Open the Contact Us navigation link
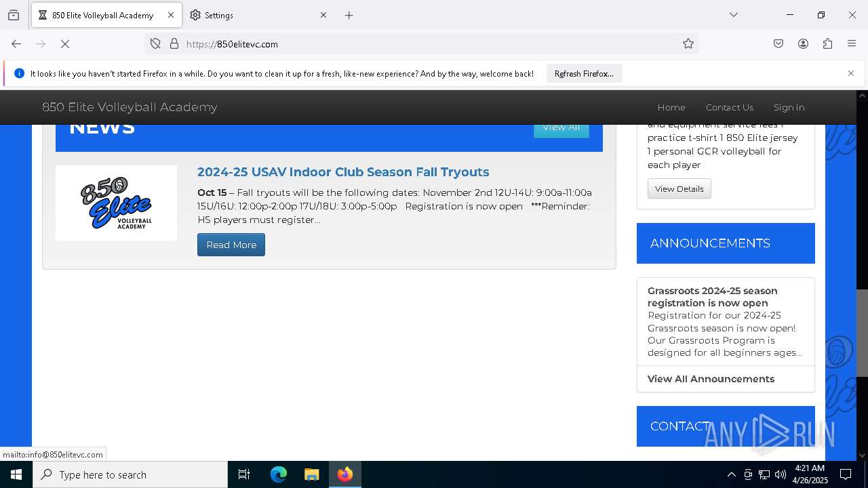The image size is (868, 488). coord(730,107)
